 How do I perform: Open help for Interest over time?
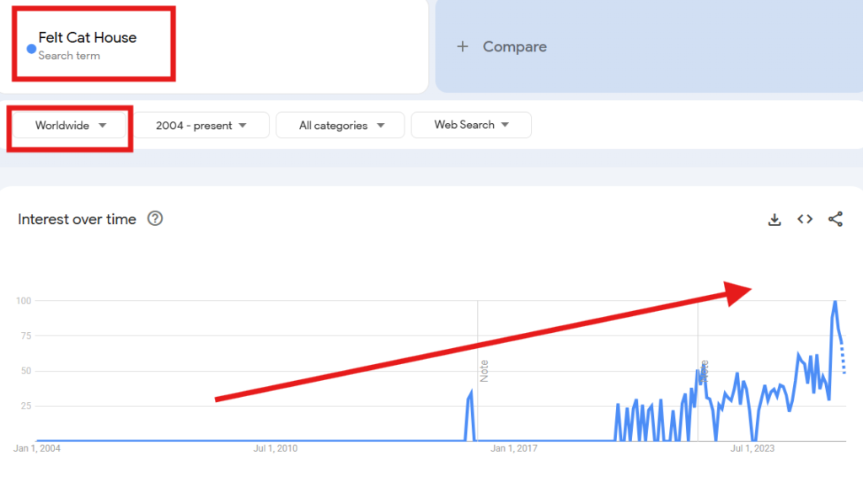click(x=155, y=219)
